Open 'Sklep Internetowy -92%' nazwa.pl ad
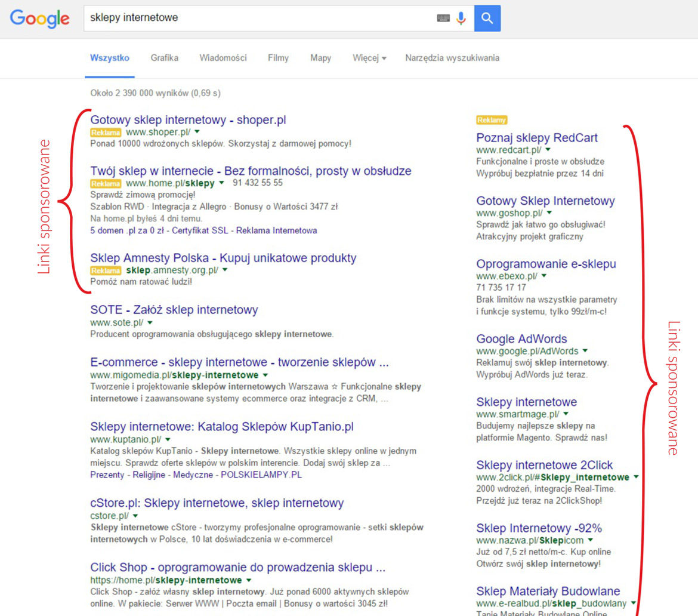 tap(539, 529)
